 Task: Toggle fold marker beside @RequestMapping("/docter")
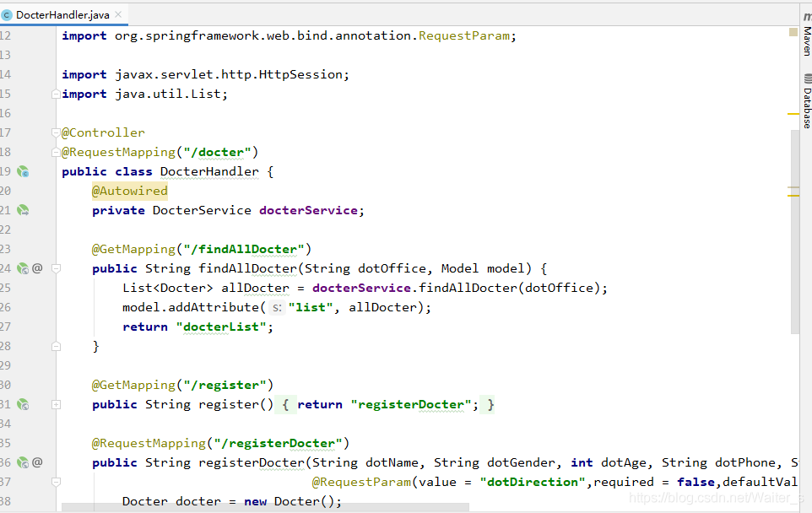(56, 152)
